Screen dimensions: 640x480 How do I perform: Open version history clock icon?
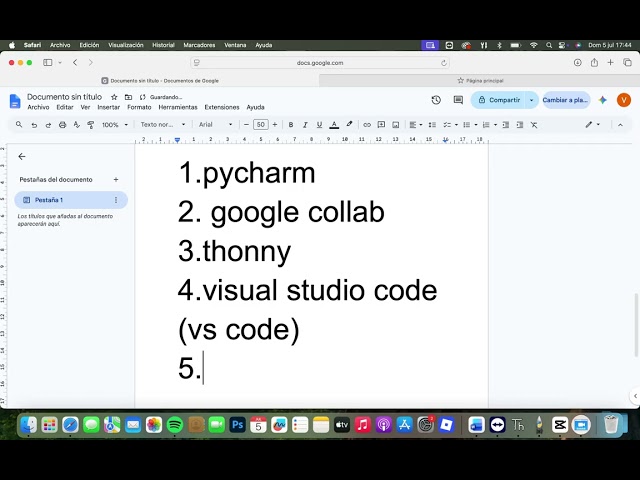[x=436, y=100]
